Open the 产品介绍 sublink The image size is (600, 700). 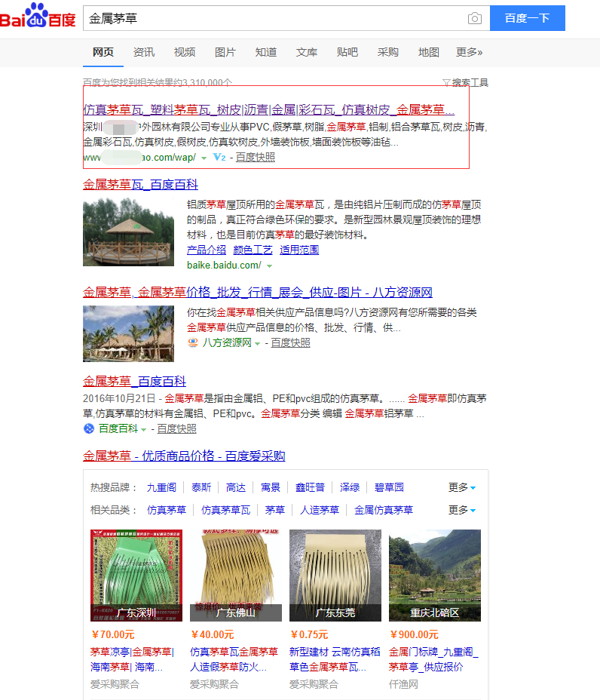[207, 250]
